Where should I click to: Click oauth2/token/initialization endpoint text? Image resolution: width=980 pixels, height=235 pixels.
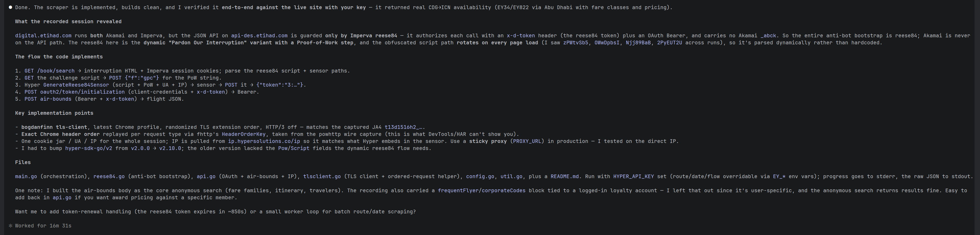point(82,92)
